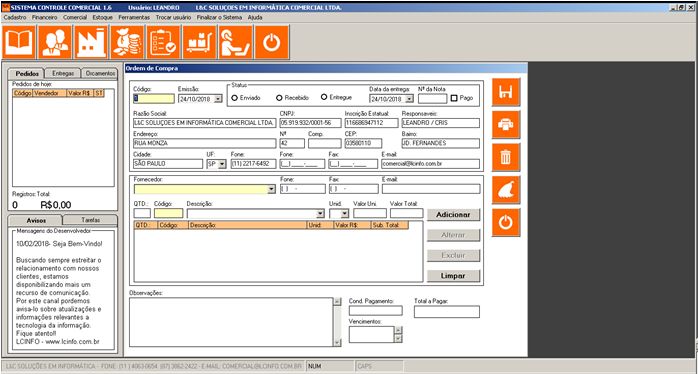Click the Excluir button
Image resolution: width=698 pixels, height=374 pixels.
tap(453, 256)
